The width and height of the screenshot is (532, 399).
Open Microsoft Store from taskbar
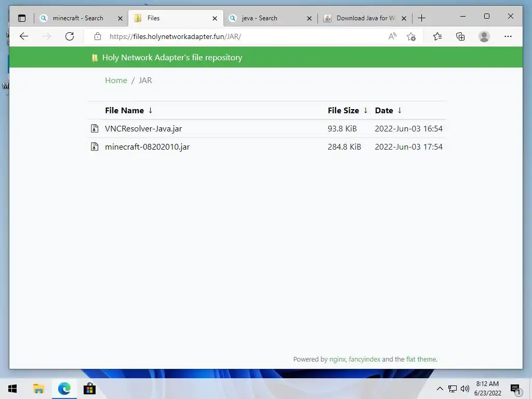point(89,389)
